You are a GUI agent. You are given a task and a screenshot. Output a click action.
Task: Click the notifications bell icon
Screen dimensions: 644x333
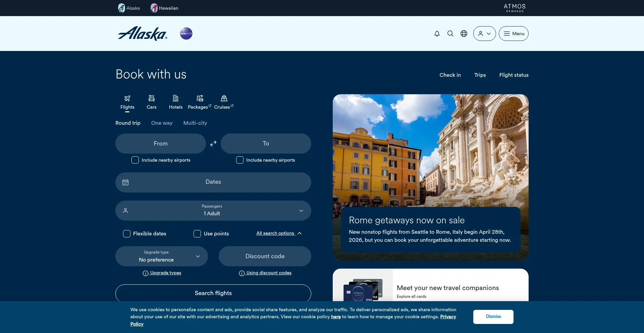[x=437, y=34]
